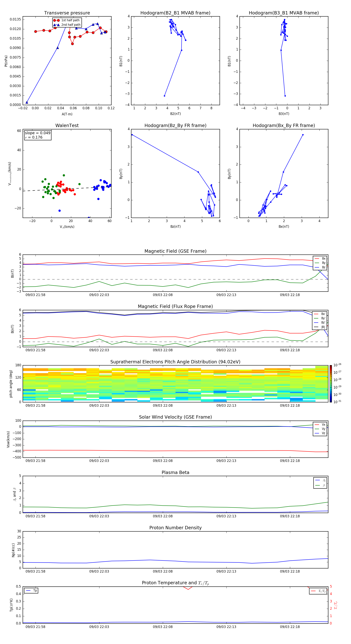Click the Vz legend entry in velocity plot
This screenshot has width=351, height=644.
point(320,433)
